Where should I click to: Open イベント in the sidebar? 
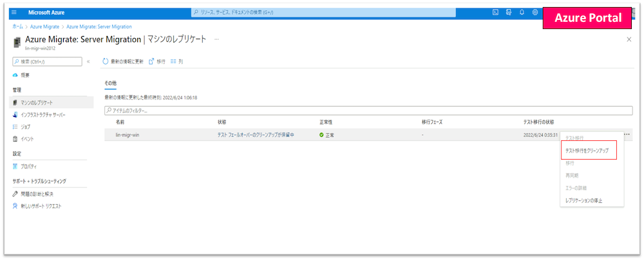[x=27, y=139]
